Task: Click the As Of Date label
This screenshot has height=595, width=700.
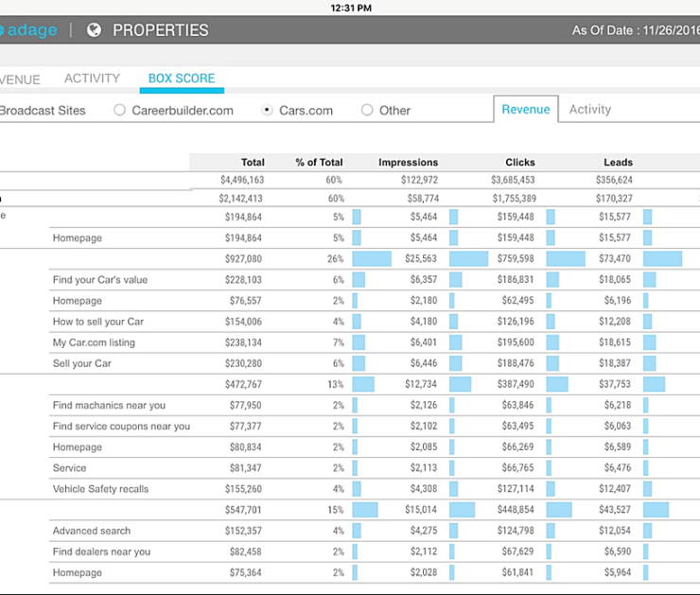Action: point(637,30)
